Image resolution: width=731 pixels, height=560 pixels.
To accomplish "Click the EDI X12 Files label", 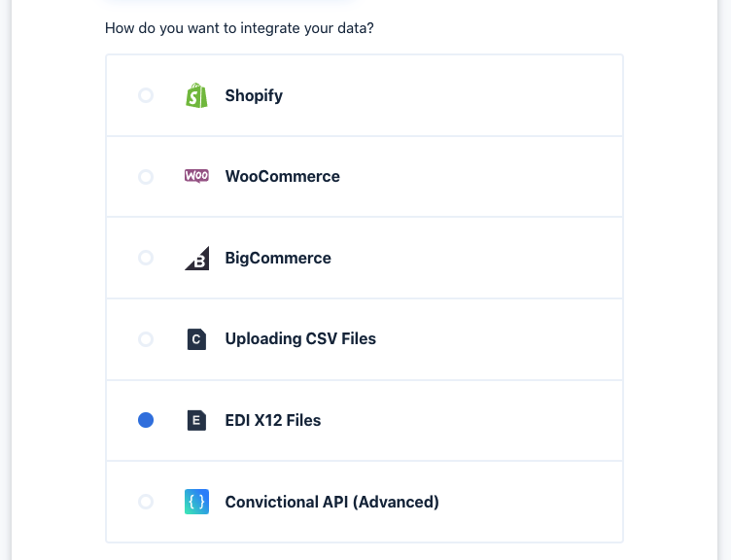I will coord(272,420).
